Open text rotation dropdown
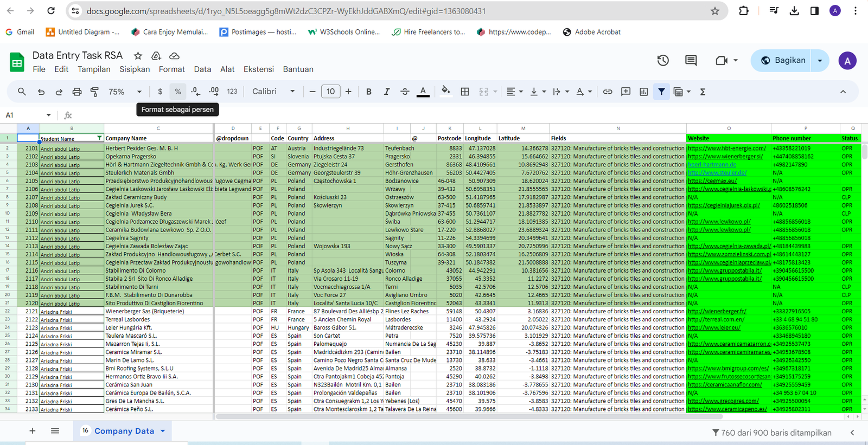This screenshot has width=868, height=445. tap(584, 92)
